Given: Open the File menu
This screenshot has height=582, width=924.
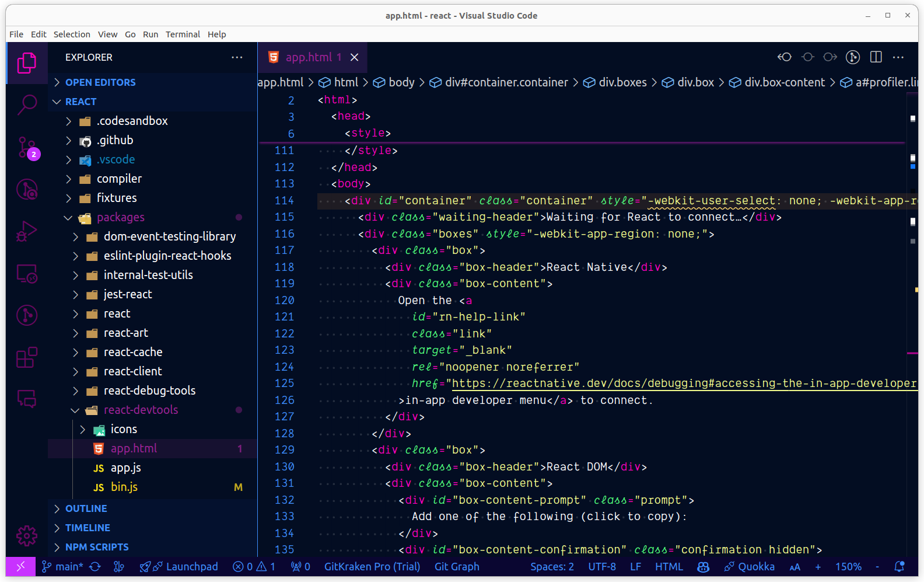Looking at the screenshot, I should (x=16, y=34).
